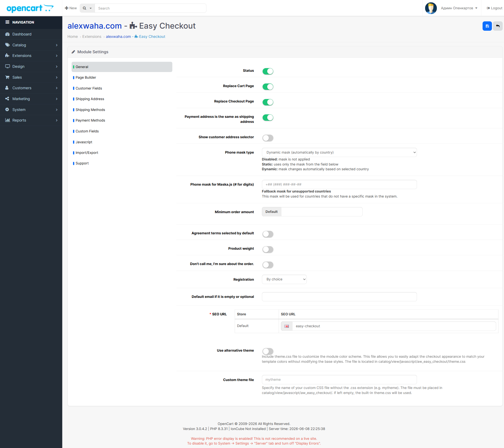Enable the Product weight toggle
504x448 pixels.
point(268,249)
